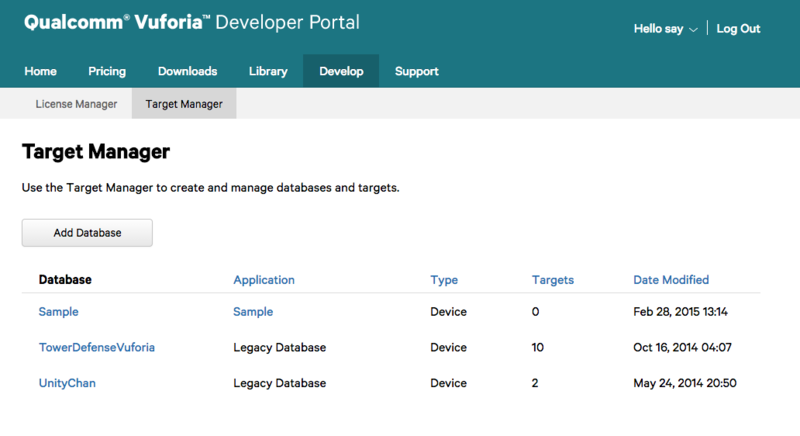Sort by the Application column header

click(x=264, y=280)
